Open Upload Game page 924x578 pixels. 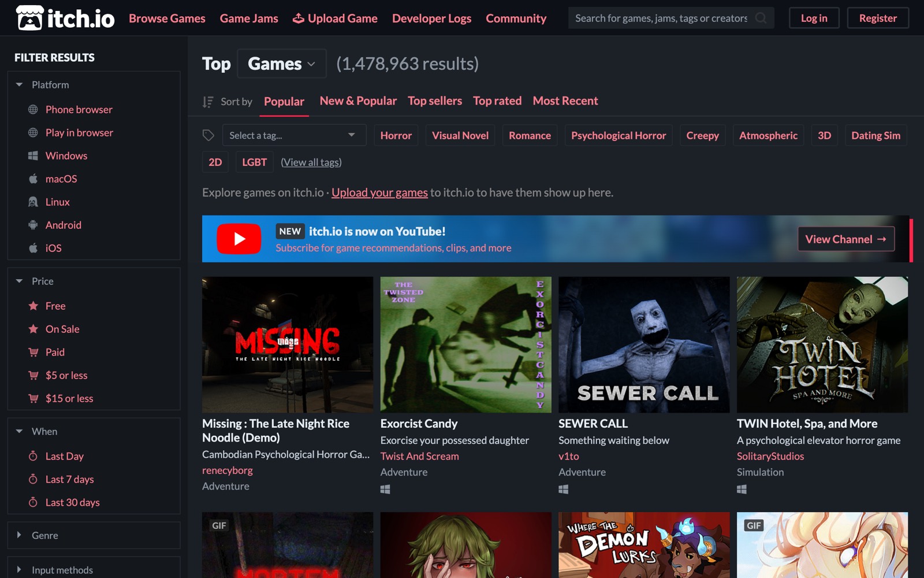pyautogui.click(x=335, y=18)
